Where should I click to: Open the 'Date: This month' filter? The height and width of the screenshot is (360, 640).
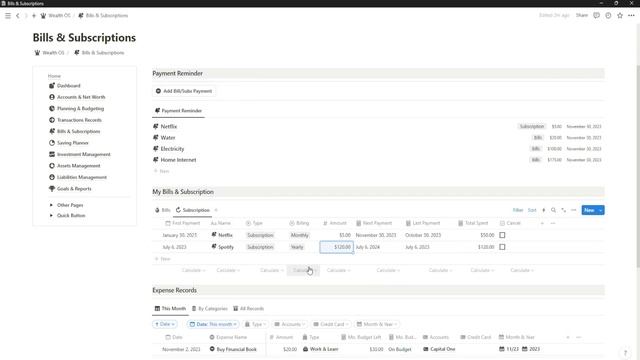click(213, 324)
